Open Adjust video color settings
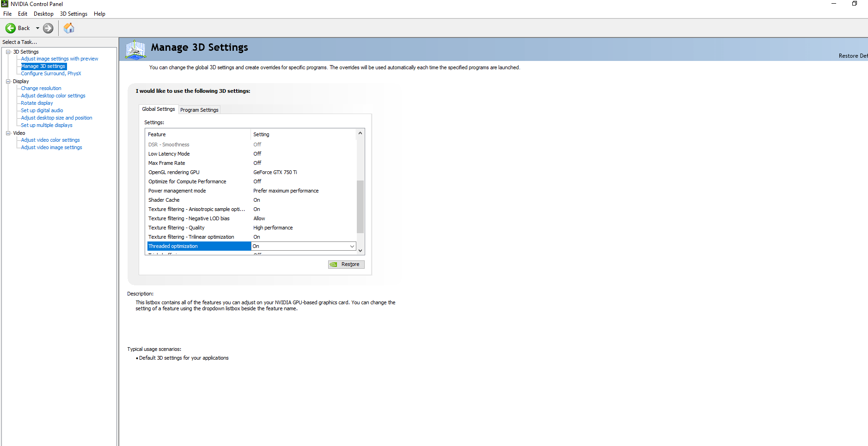The image size is (868, 446). click(50, 140)
